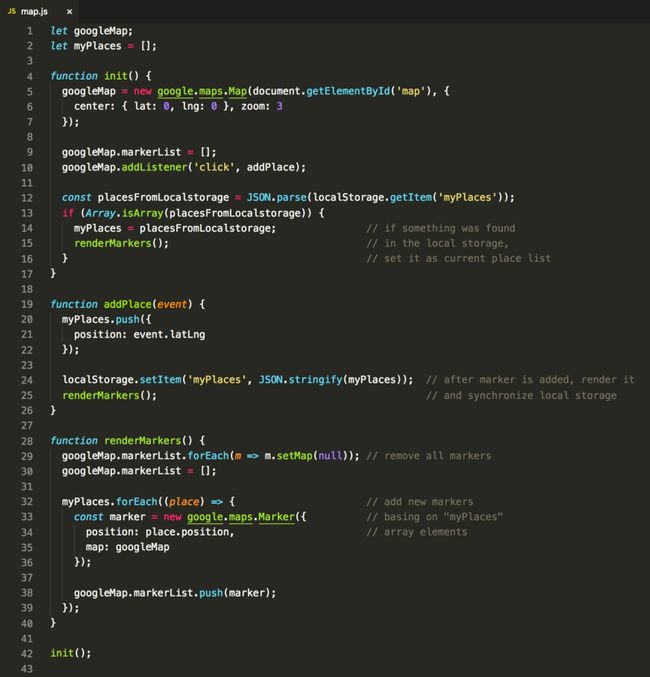Viewport: 650px width, 677px height.
Task: Click 'addListener' on line 10
Action: (x=154, y=168)
